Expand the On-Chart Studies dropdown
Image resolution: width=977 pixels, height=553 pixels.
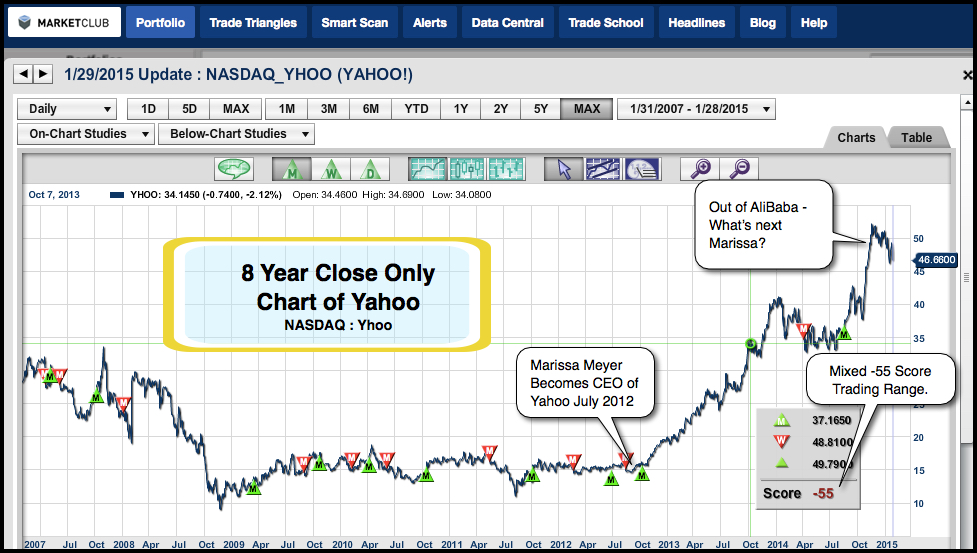(85, 134)
